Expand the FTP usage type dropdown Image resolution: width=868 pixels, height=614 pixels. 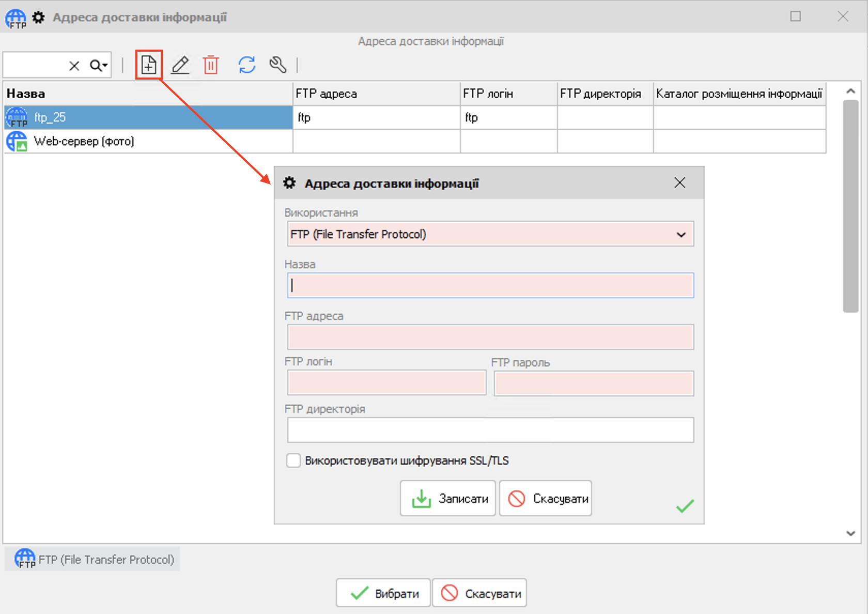[681, 235]
